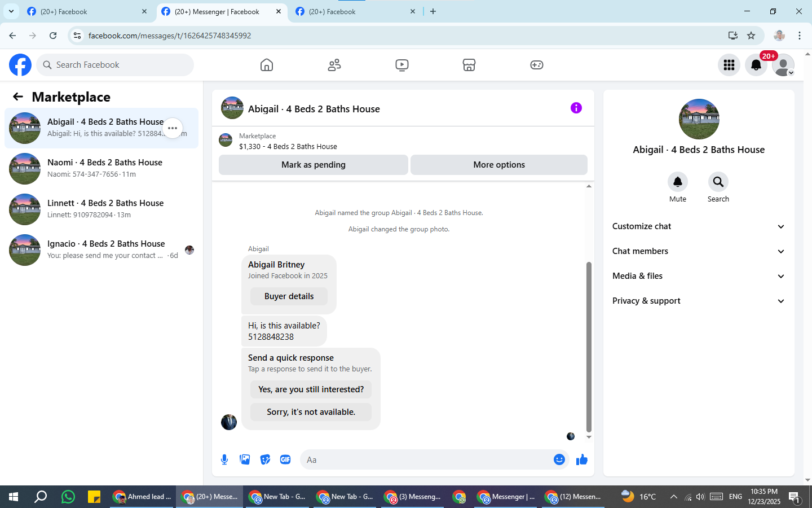812x508 pixels.
Task: View Buyer details for Abigail Britney
Action: (x=289, y=296)
